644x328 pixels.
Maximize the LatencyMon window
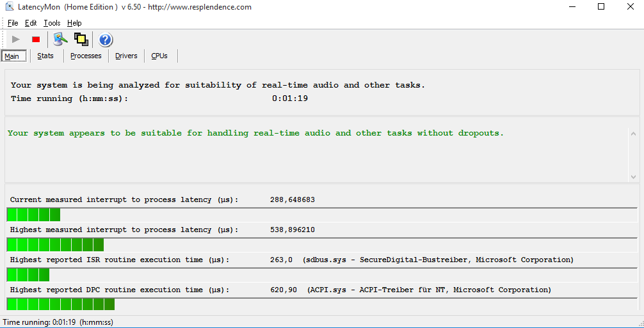pyautogui.click(x=601, y=6)
